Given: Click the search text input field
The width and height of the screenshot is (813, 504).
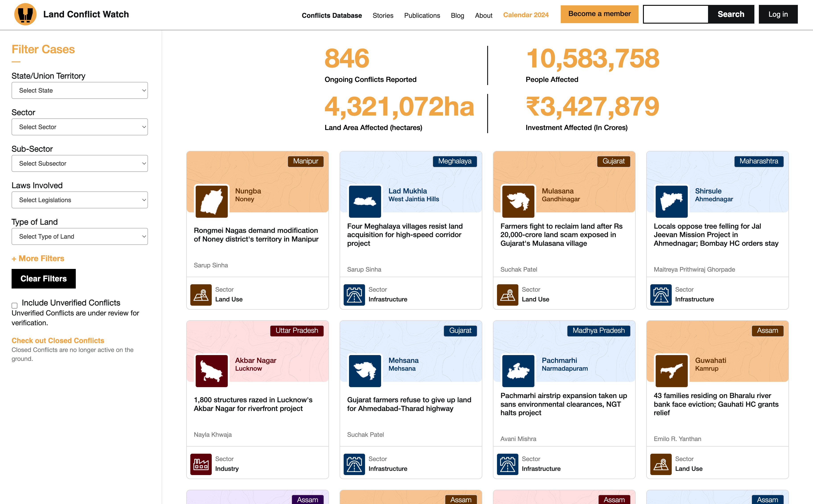Looking at the screenshot, I should 675,14.
